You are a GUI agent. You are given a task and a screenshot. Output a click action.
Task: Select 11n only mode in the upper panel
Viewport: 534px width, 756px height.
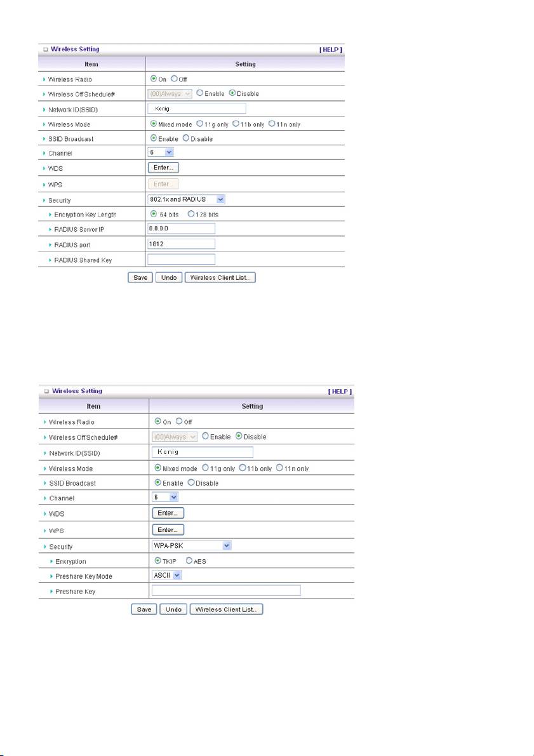tap(272, 124)
